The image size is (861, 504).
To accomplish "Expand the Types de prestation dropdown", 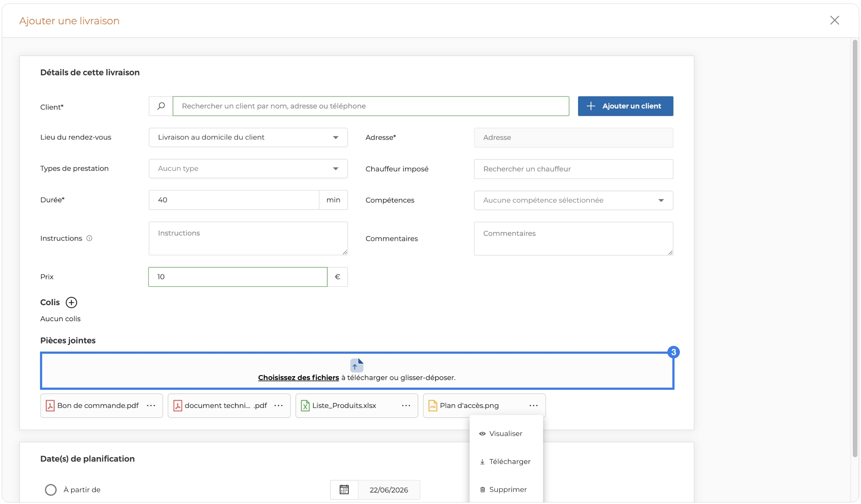I will click(x=248, y=168).
